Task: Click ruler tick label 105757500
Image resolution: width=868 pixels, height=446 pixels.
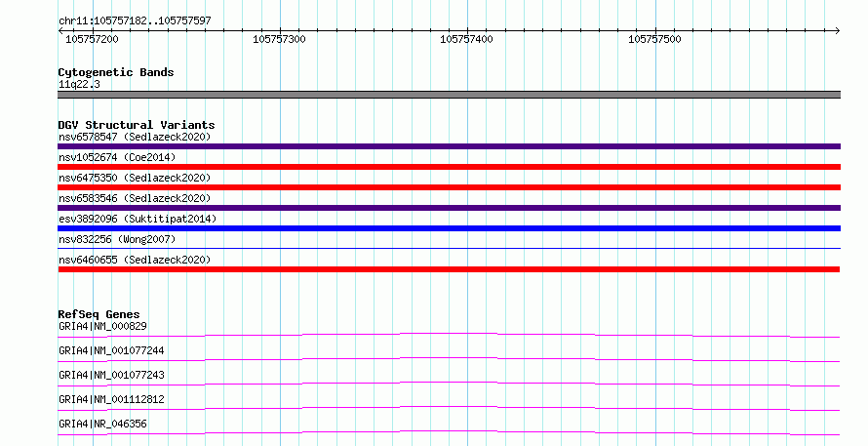Action: (654, 39)
